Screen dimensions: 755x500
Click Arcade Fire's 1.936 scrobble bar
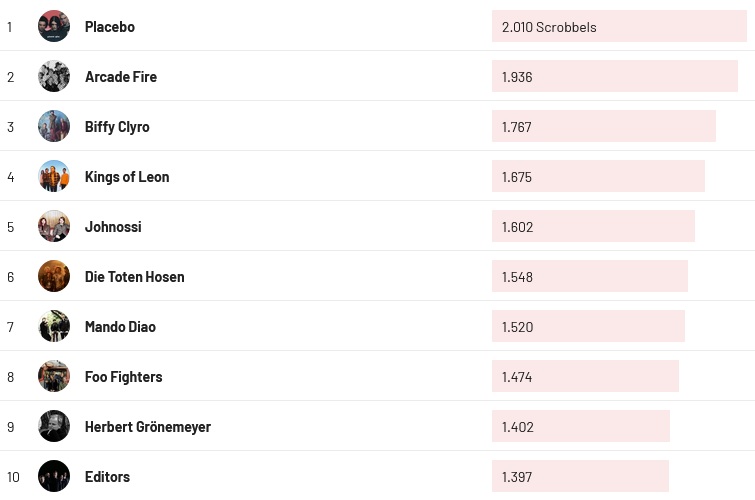[614, 77]
